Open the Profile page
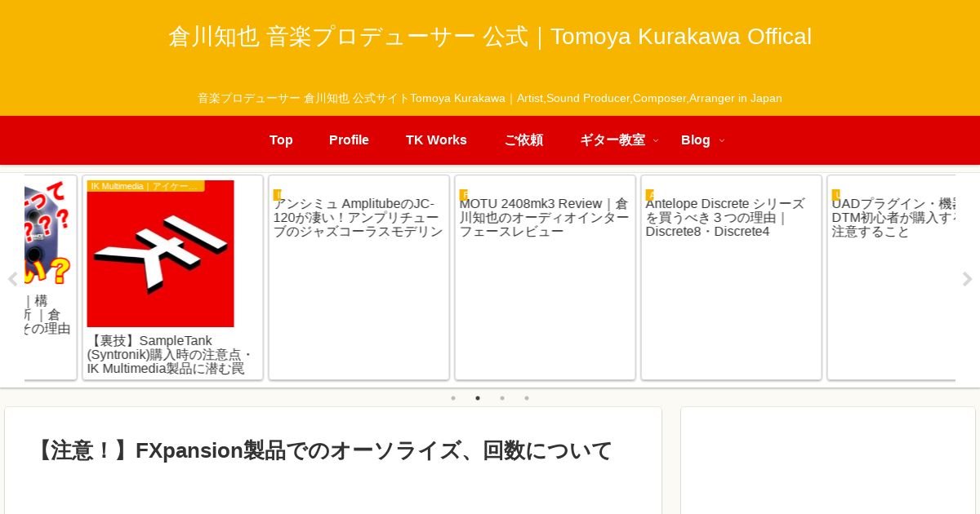The image size is (980, 514). click(349, 140)
